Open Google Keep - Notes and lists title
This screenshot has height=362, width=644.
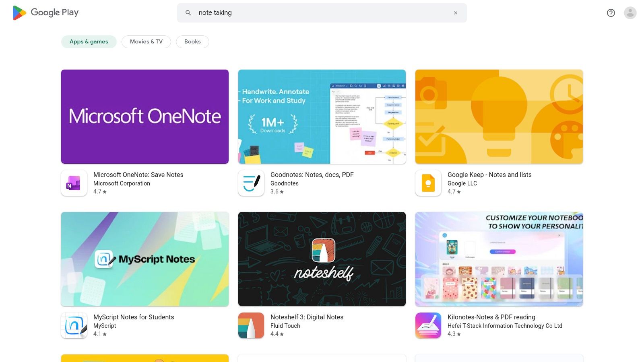(489, 175)
